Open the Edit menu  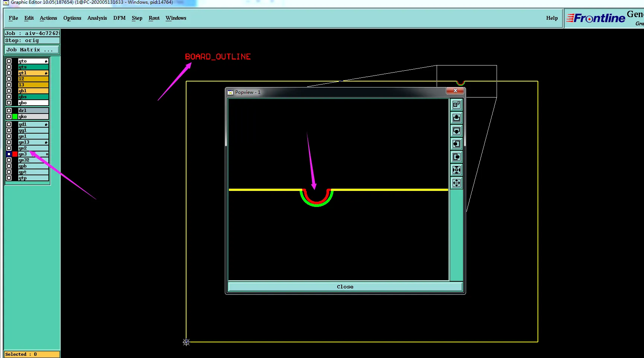29,18
